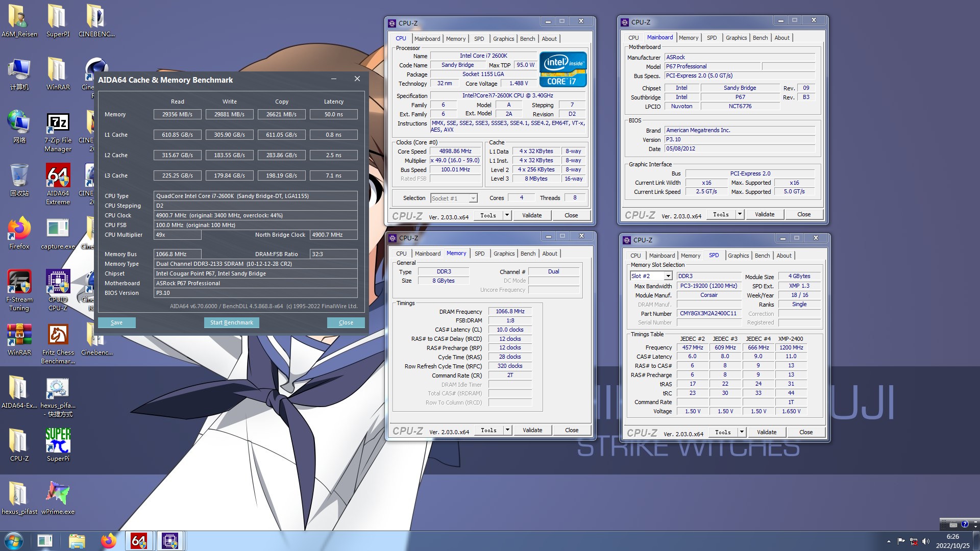
Task: Click the DRAM Frequency 1066.8 MHz value
Action: coord(510,311)
